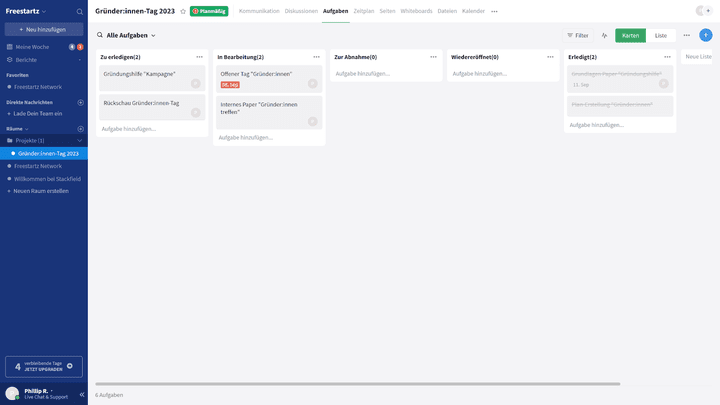
Task: Click the upgrade arrow icon in trial banner
Action: point(70,366)
